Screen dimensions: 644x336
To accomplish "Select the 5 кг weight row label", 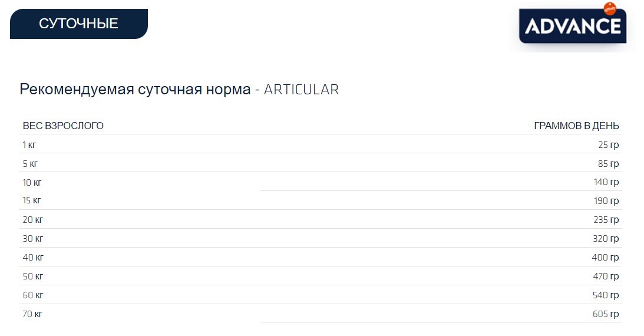I will 31,163.
